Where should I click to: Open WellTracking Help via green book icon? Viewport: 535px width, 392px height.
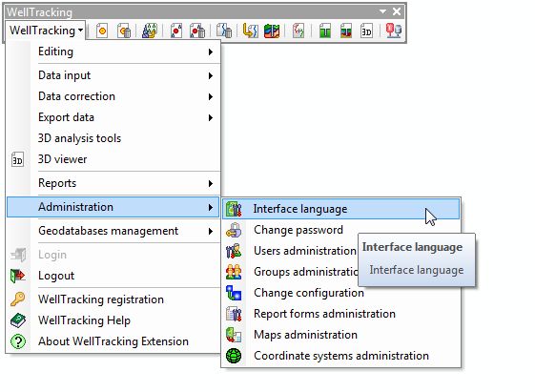pyautogui.click(x=18, y=320)
